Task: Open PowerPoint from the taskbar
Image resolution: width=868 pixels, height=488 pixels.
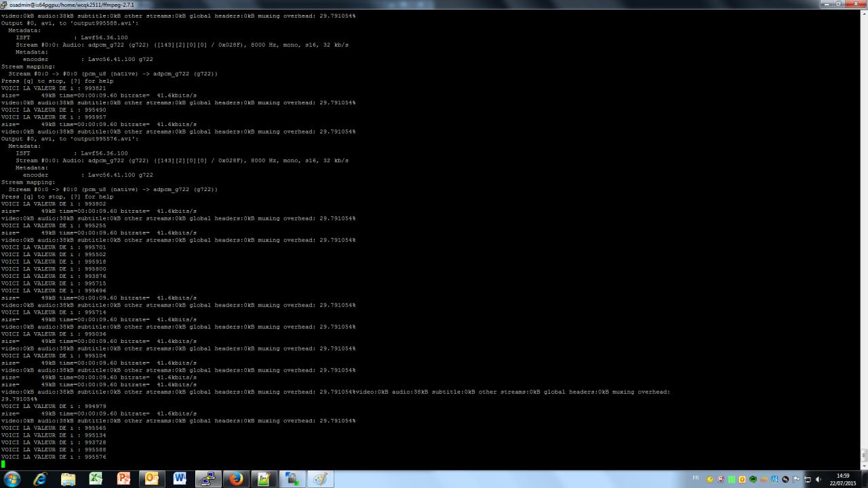Action: click(123, 479)
